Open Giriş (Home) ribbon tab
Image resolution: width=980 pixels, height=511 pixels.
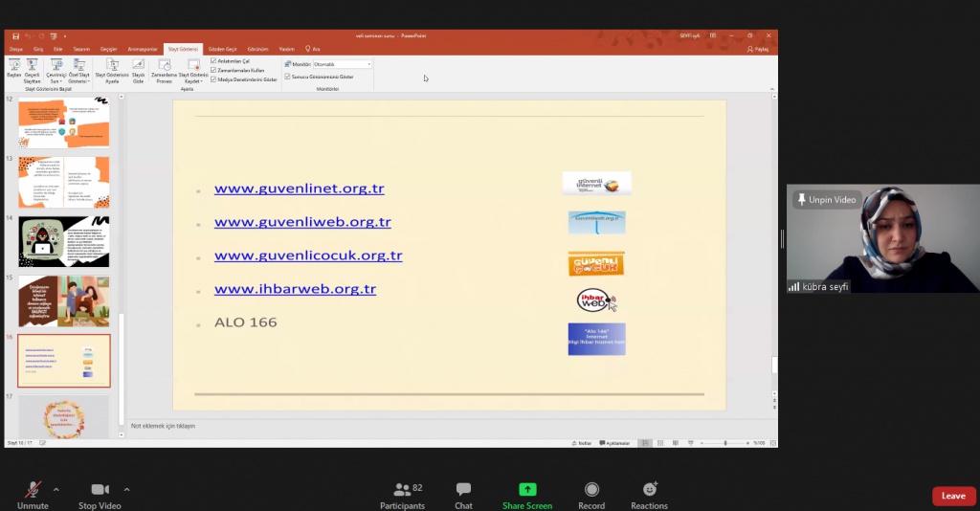point(38,49)
